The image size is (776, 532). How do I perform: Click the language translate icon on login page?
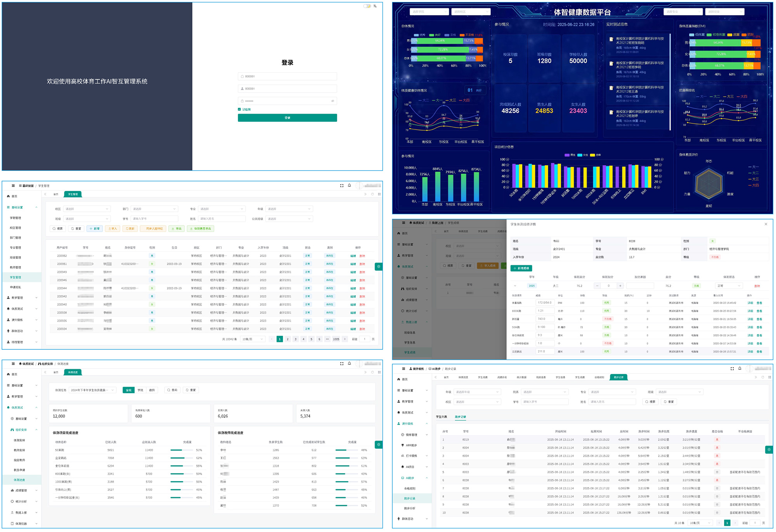(x=375, y=6)
